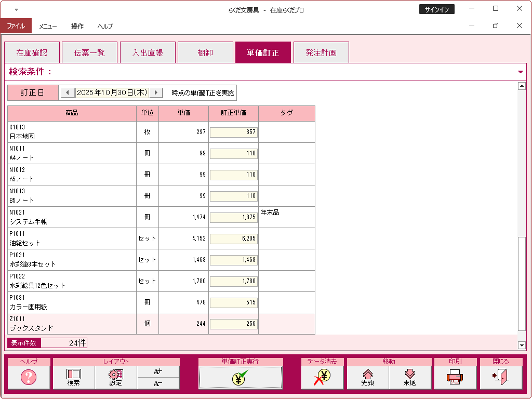Advance to next revision date
Image resolution: width=532 pixels, height=399 pixels.
[156, 92]
